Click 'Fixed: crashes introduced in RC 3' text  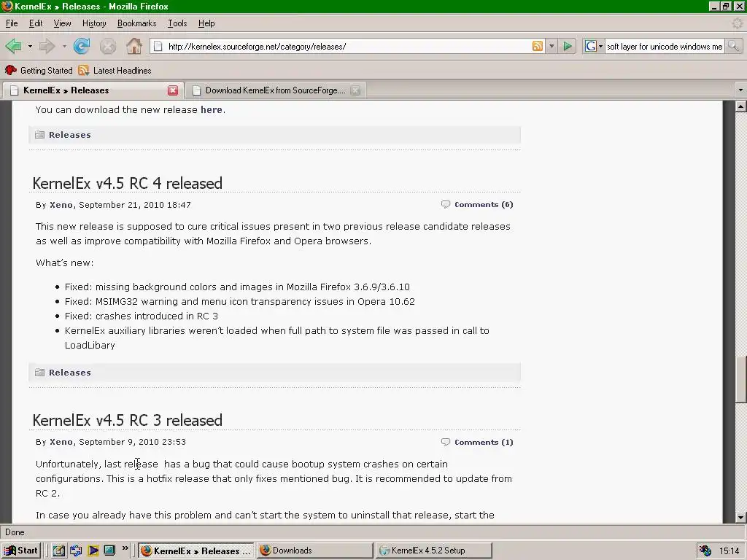click(142, 316)
